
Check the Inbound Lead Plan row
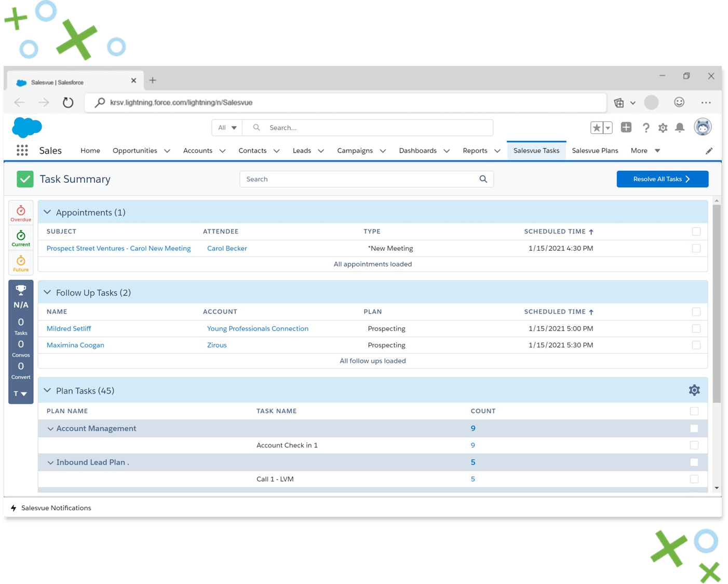pyautogui.click(x=694, y=462)
